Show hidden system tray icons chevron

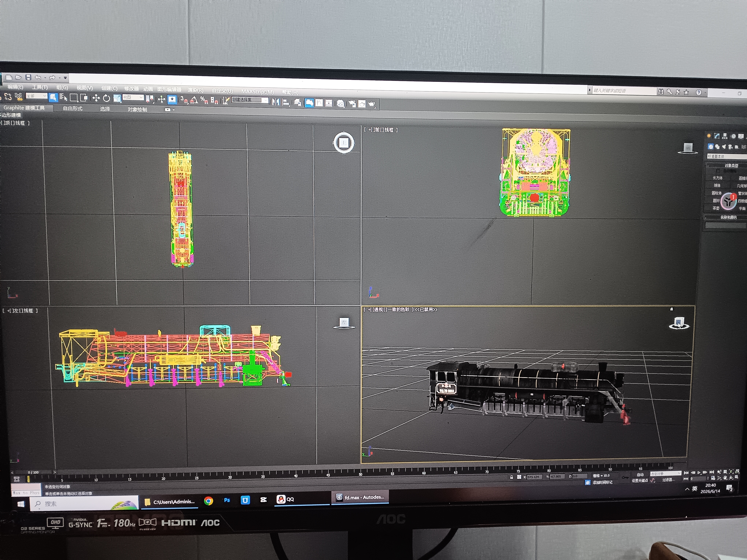pyautogui.click(x=687, y=489)
